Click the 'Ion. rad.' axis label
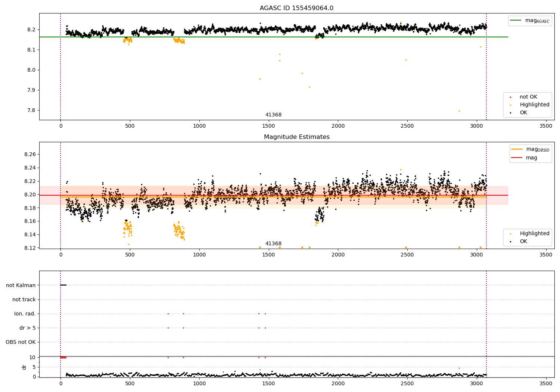Viewport: 560px width, 392px height. pyautogui.click(x=25, y=314)
